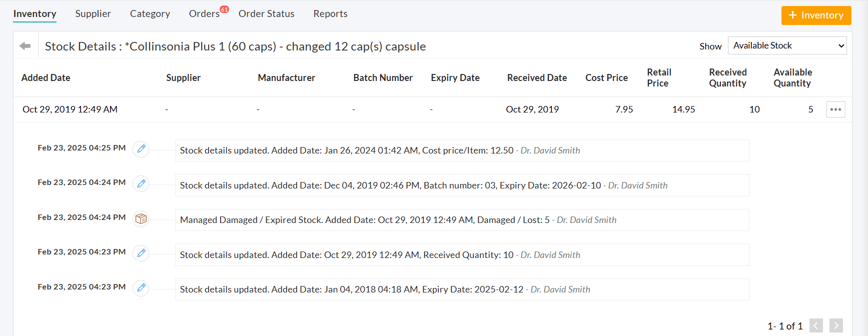Click pencil icon for batch number 03 update

coord(141,183)
